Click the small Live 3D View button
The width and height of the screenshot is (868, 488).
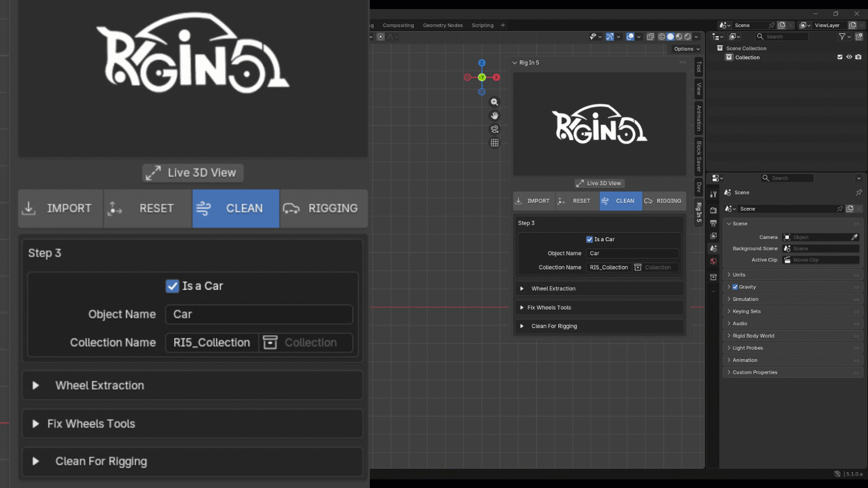click(x=598, y=183)
